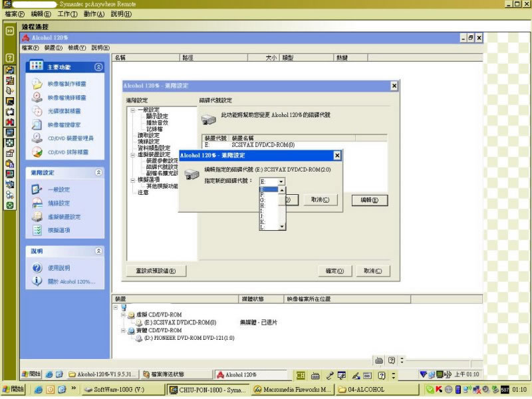This screenshot has width=532, height=399.
Task: Select 播放音效 tree item
Action: pos(157,123)
